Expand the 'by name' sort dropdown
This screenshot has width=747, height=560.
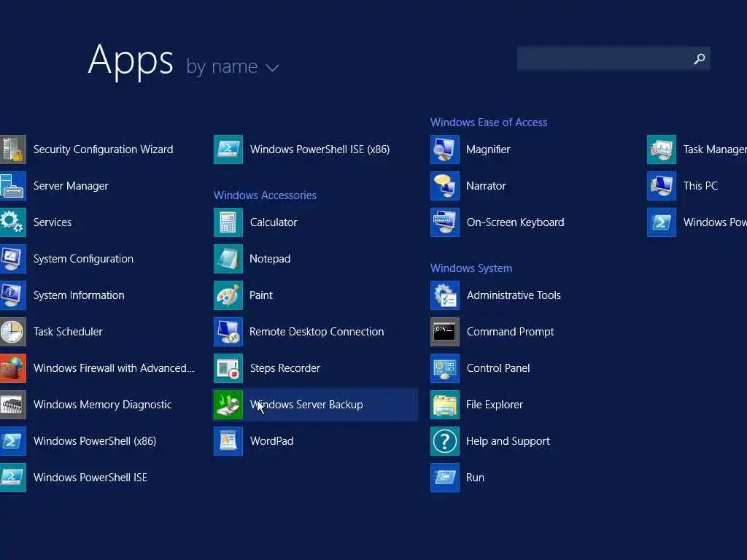pos(273,68)
